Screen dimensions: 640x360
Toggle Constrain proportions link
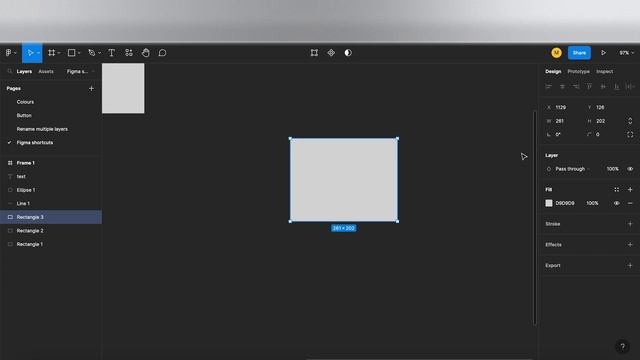pos(630,121)
